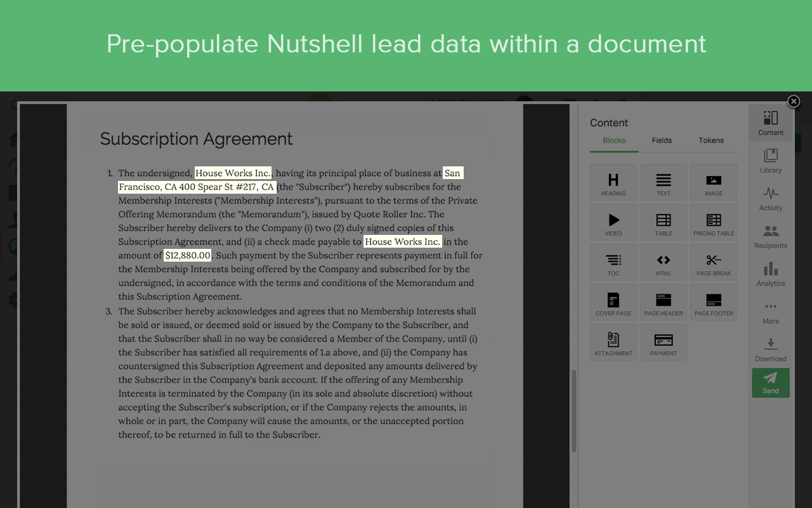The width and height of the screenshot is (812, 508).
Task: Switch to the Blocks tab
Action: point(613,140)
